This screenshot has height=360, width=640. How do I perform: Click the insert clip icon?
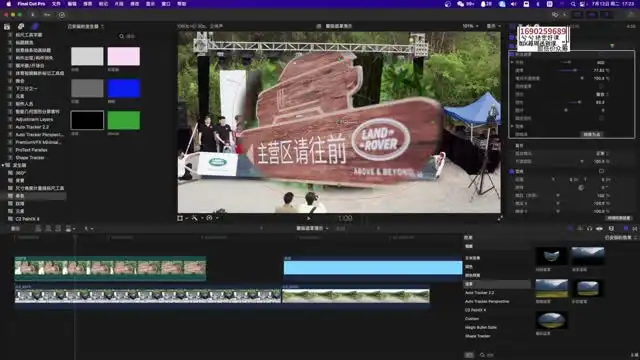(x=48, y=229)
